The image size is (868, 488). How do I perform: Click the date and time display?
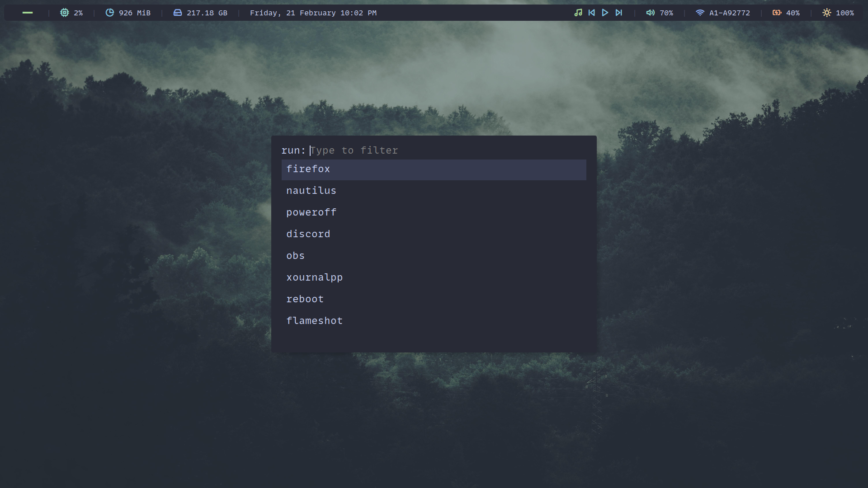click(x=313, y=13)
